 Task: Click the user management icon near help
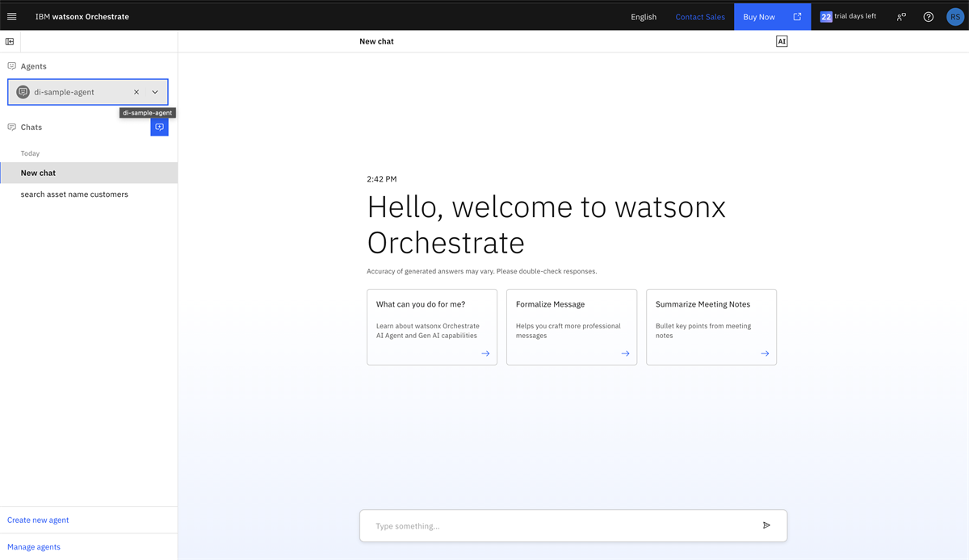coord(901,16)
